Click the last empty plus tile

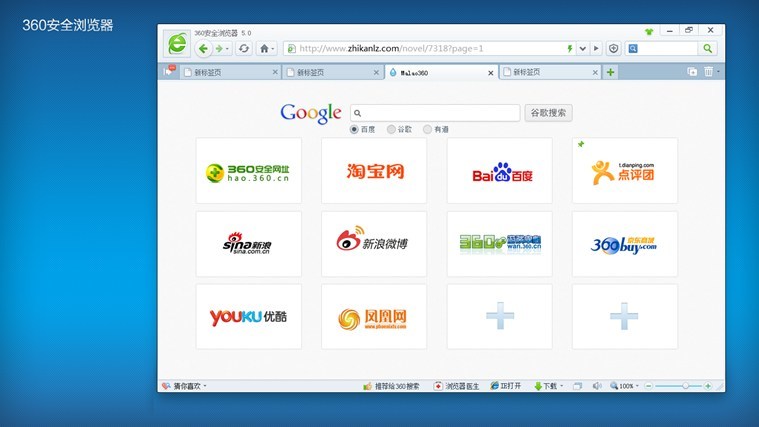point(624,317)
